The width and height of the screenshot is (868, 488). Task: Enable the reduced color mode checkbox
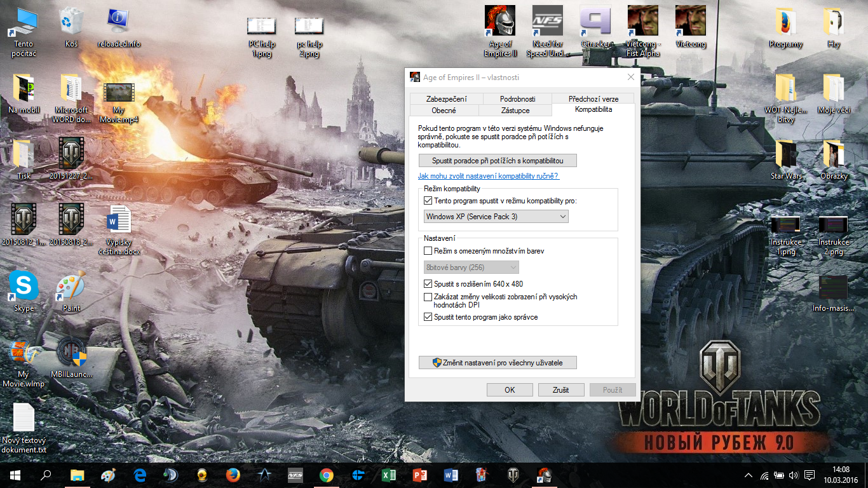[428, 251]
